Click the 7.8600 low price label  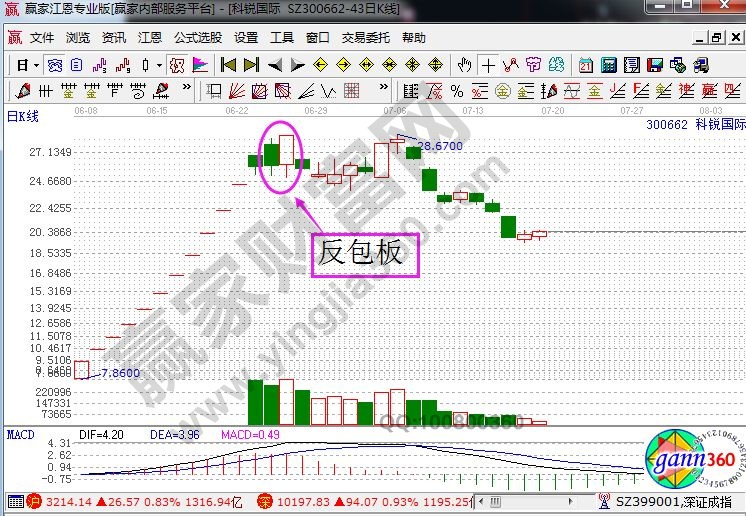[x=120, y=373]
